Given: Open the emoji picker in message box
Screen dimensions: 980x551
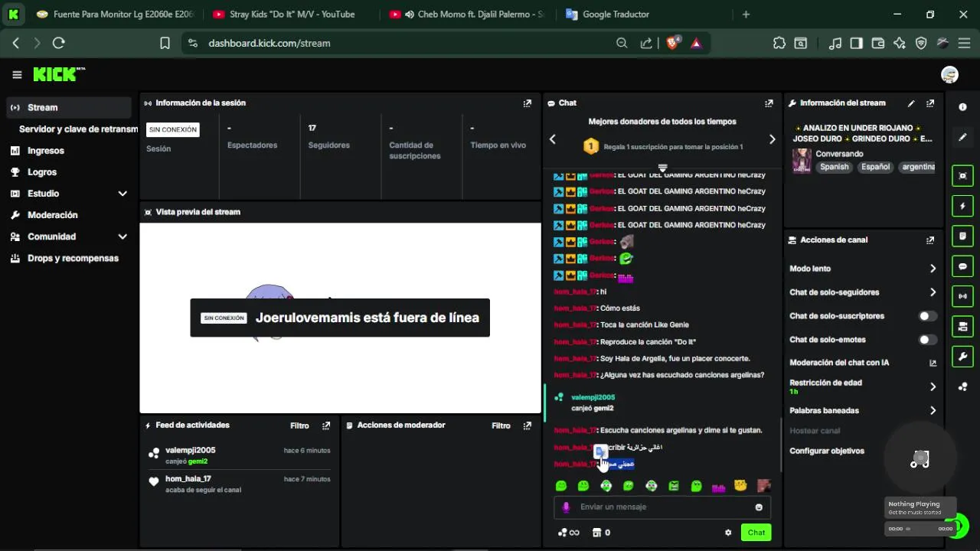Looking at the screenshot, I should click(759, 507).
